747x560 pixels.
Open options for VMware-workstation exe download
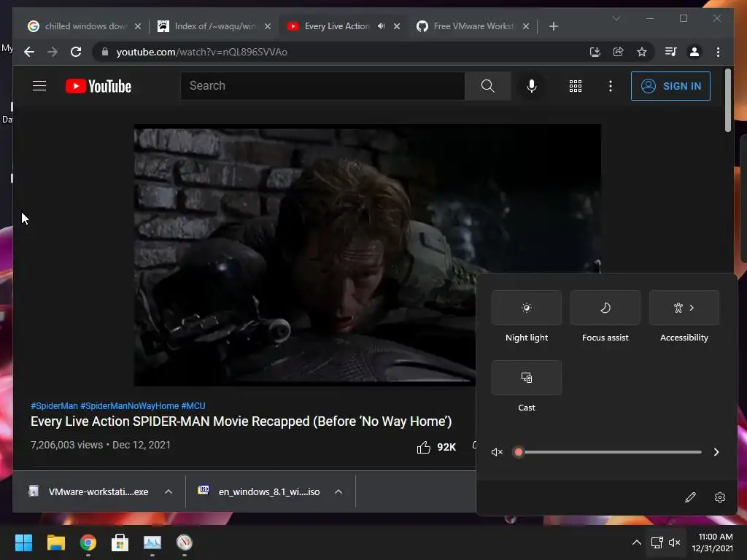[x=169, y=491]
